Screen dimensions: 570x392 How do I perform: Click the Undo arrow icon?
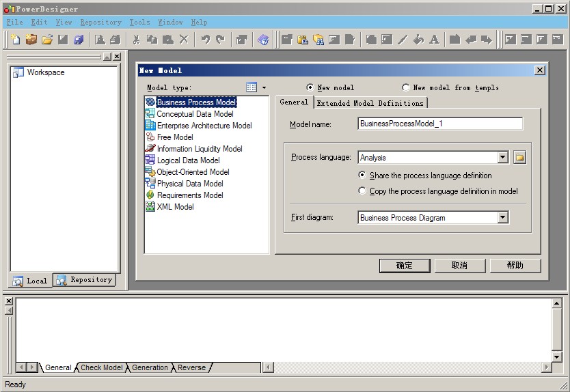pyautogui.click(x=206, y=39)
